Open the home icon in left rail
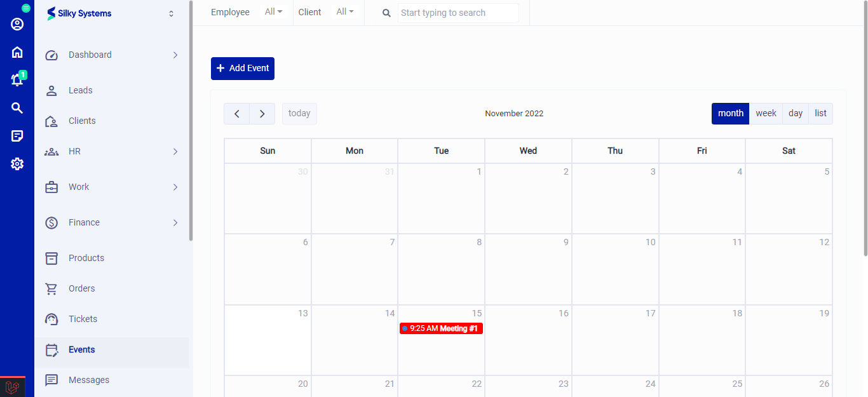The image size is (868, 397). coord(17,52)
